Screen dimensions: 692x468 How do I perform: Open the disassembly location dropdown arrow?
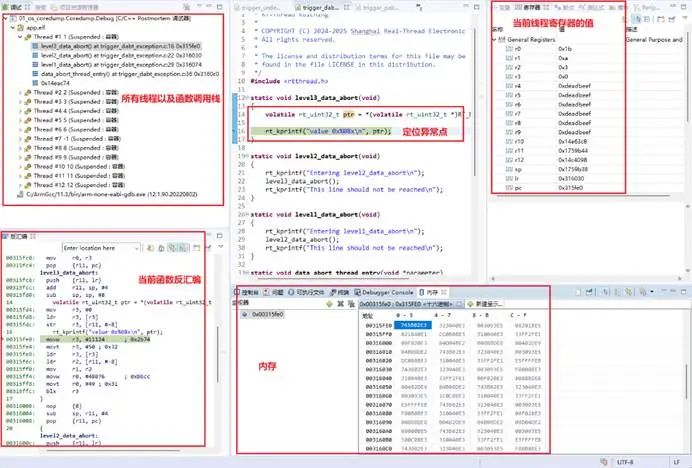tap(137, 248)
